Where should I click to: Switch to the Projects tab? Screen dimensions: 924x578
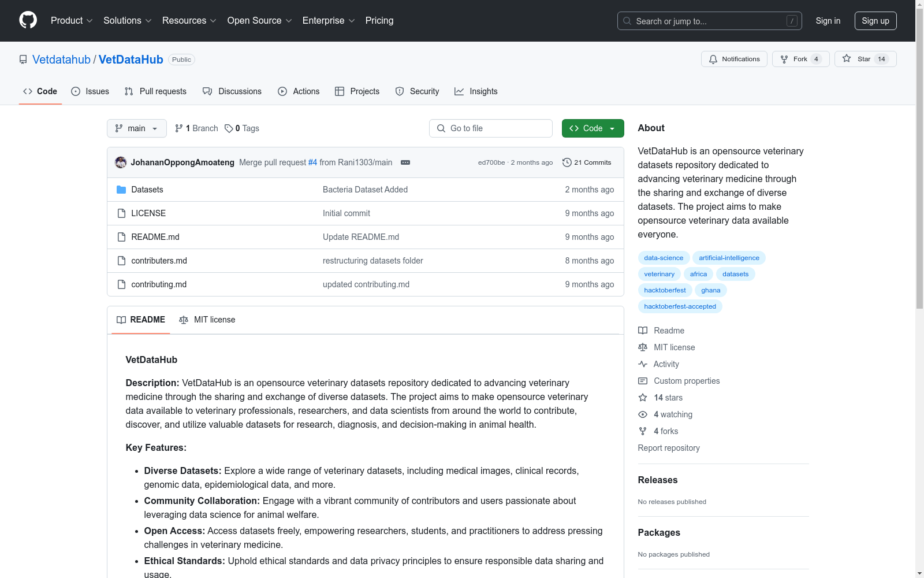point(357,91)
